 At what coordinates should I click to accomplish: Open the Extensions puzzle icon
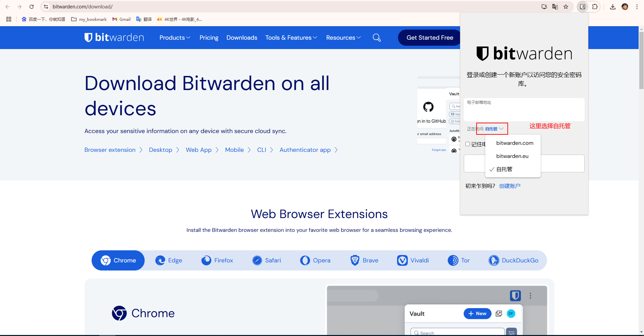point(595,7)
